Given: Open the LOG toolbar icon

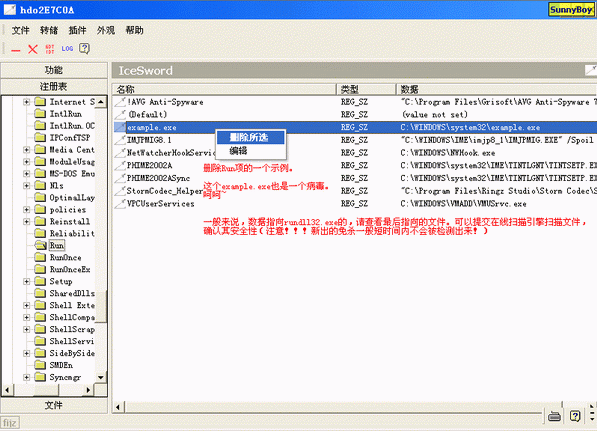Looking at the screenshot, I should tap(67, 49).
